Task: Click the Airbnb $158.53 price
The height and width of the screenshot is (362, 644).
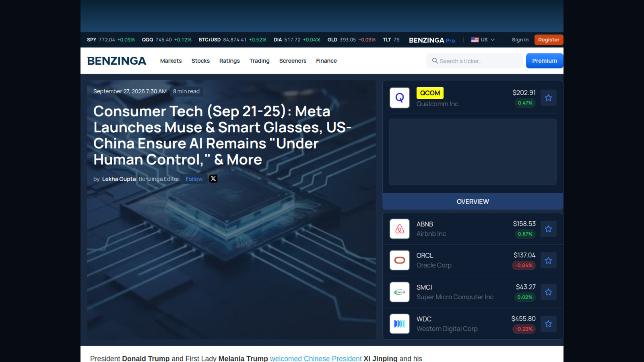Action: pyautogui.click(x=524, y=224)
